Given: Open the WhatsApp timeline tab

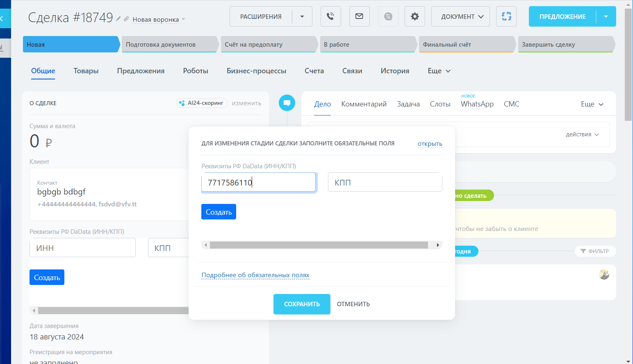Looking at the screenshot, I should (x=477, y=104).
